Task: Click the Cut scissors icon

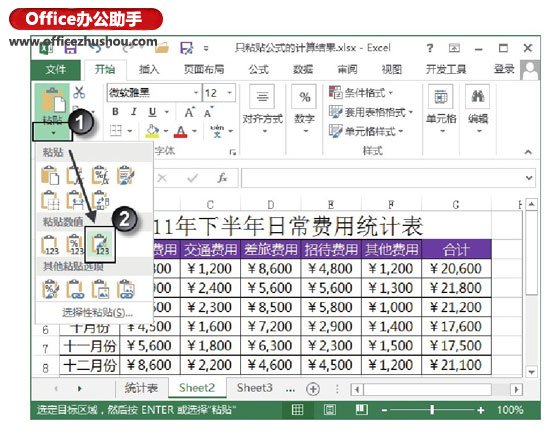Action: (79, 92)
